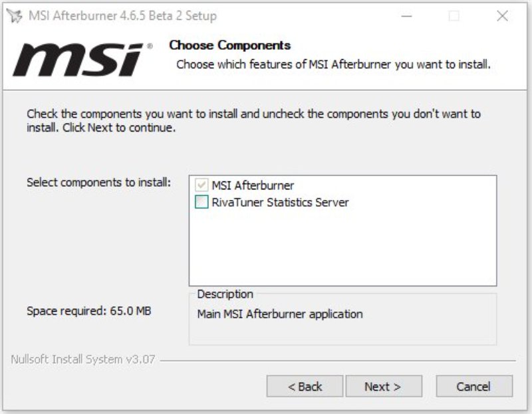Screen dimensions: 532x414
Task: Enable the RivaTuner Statistics Server checkbox
Action: 201,203
